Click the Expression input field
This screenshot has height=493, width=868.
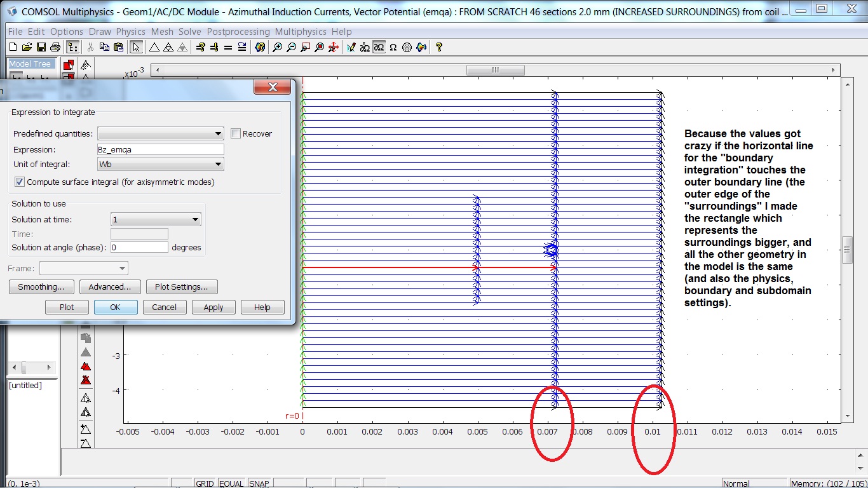[160, 149]
